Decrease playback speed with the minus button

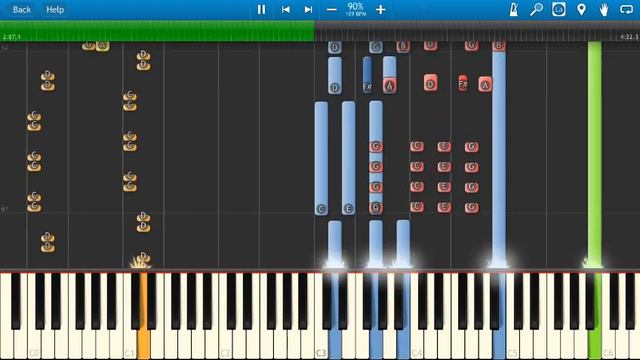332,9
